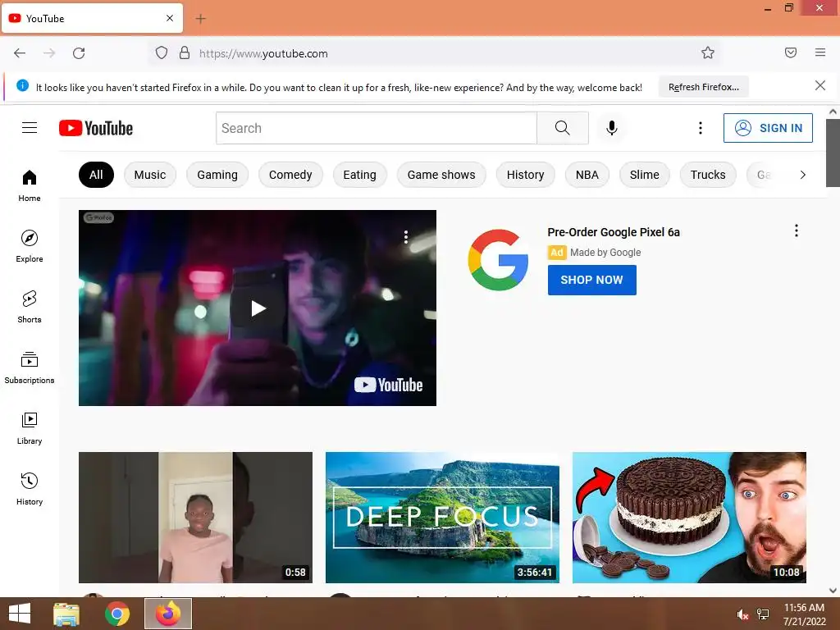Click scrollbar down arrow
The image size is (840, 630).
click(833, 591)
